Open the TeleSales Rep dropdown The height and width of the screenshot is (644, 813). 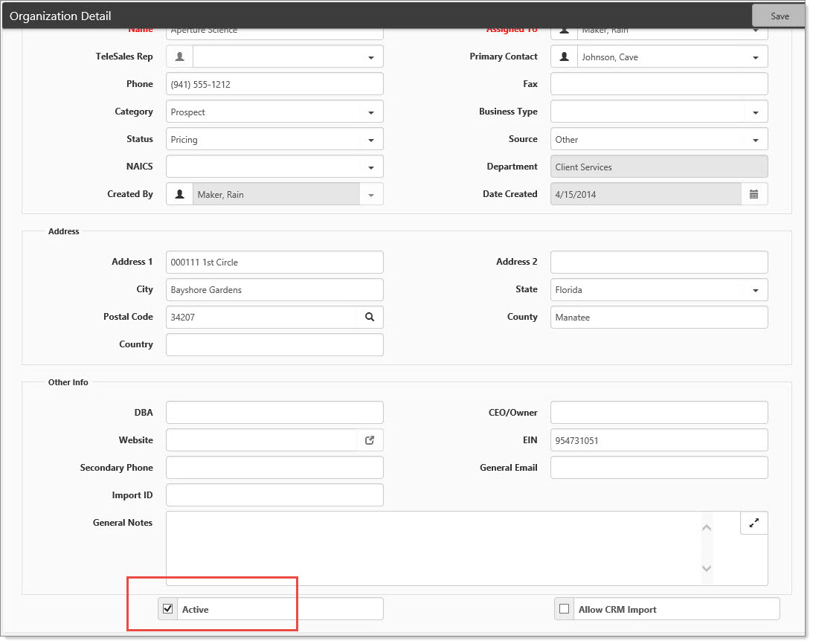pyautogui.click(x=370, y=57)
